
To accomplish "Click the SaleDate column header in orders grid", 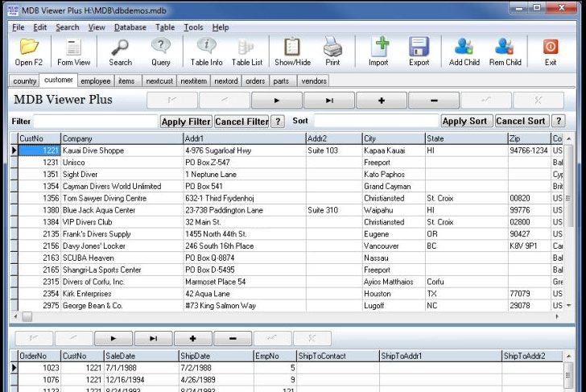I will pyautogui.click(x=142, y=356).
